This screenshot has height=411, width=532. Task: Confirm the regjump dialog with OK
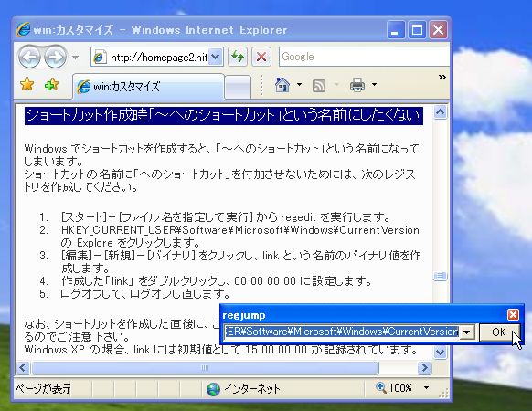click(499, 332)
